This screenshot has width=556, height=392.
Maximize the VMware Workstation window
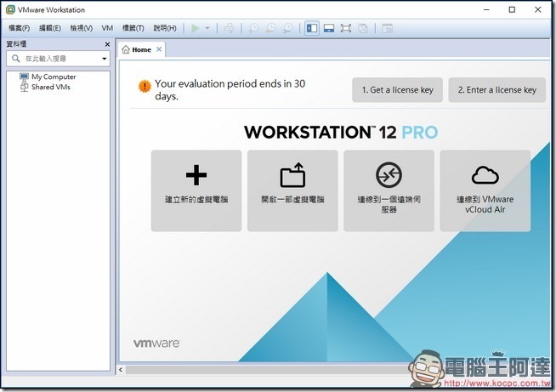[x=512, y=9]
